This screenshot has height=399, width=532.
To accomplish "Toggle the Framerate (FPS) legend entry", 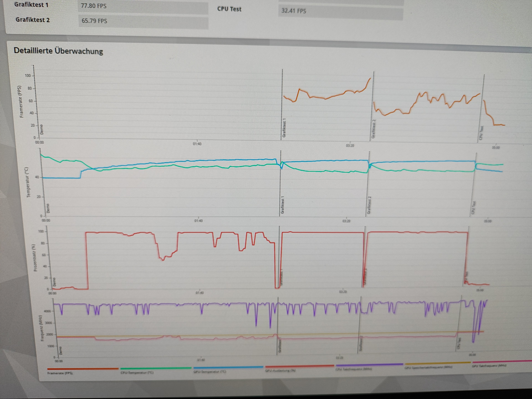I will [60, 373].
